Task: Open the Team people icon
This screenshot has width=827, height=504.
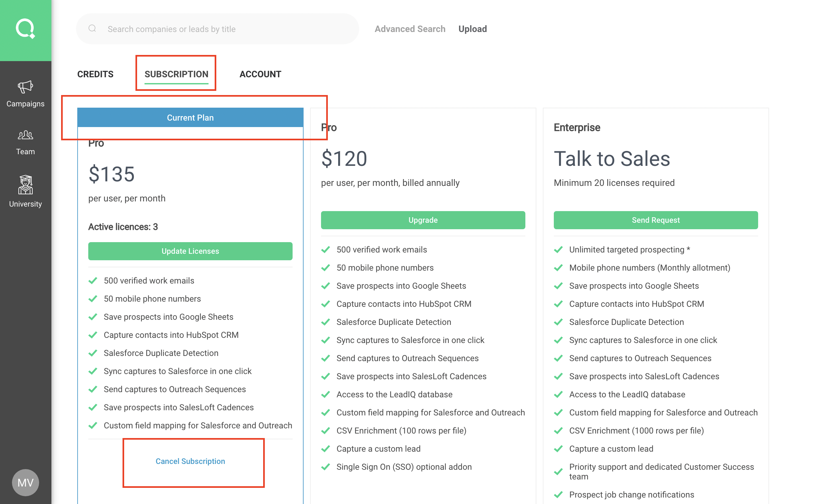Action: click(x=26, y=135)
